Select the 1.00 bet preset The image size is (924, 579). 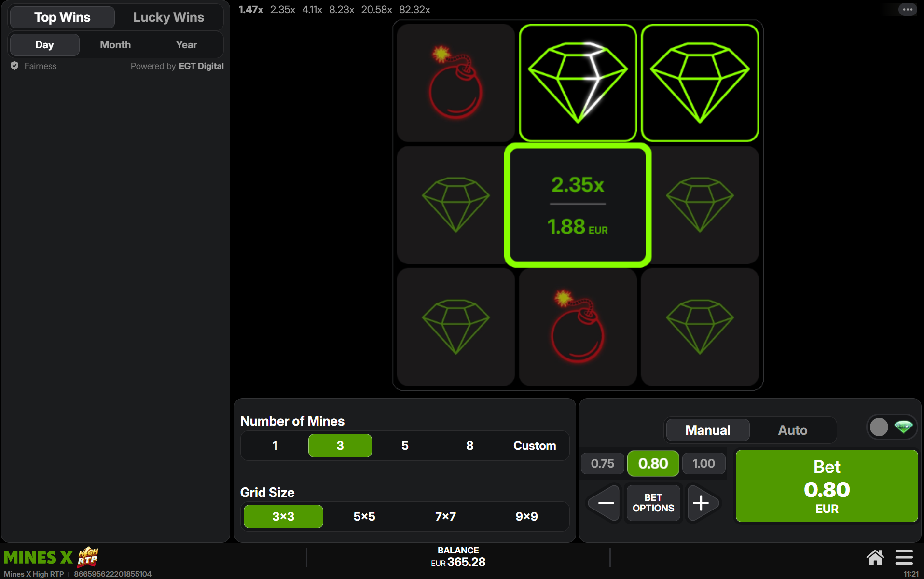(x=703, y=463)
